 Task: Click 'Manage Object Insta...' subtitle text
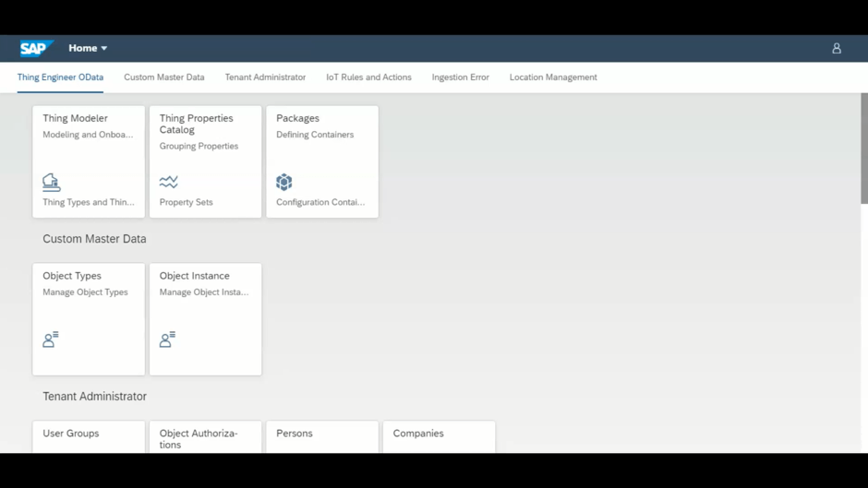pyautogui.click(x=204, y=292)
